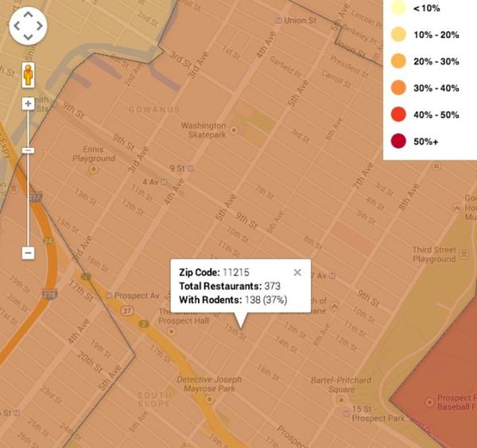Click the route 27 highway shield
Screen dimensions: 477x448
(x=127, y=311)
